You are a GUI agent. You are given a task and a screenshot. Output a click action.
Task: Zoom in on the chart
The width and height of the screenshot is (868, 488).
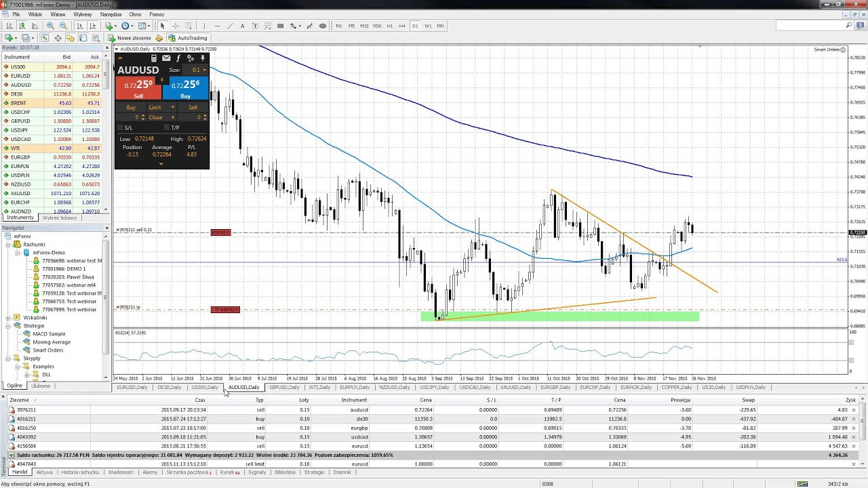click(x=51, y=26)
